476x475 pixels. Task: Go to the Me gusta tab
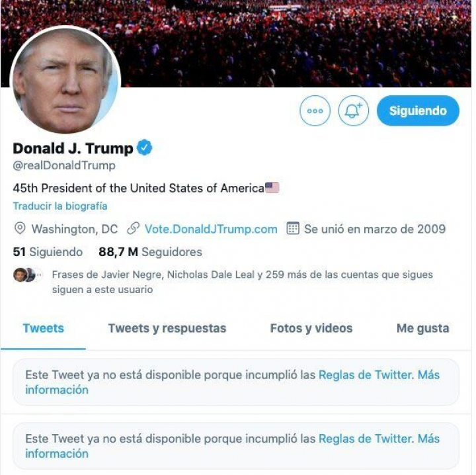point(423,329)
